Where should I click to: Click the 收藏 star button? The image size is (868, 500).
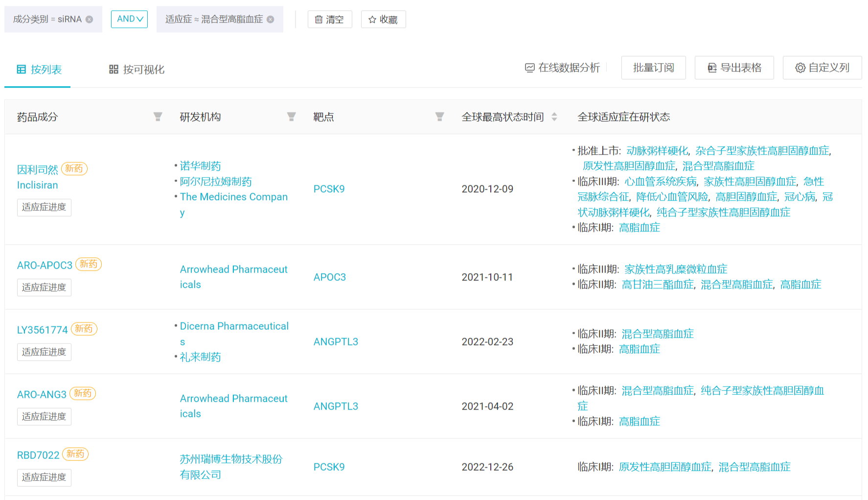pos(383,20)
